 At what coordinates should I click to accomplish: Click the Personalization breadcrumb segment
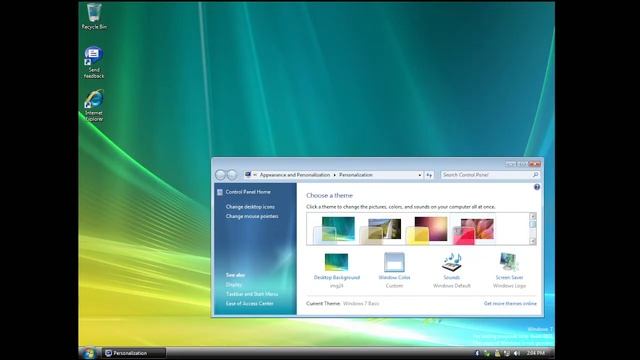point(356,175)
